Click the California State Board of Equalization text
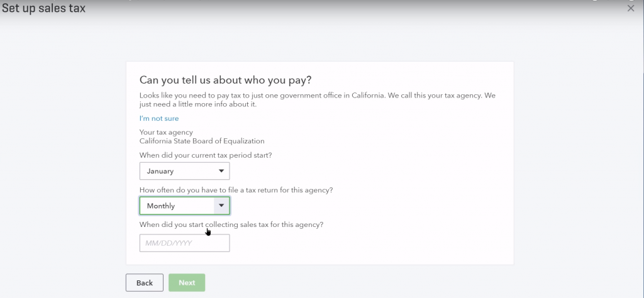Image resolution: width=644 pixels, height=298 pixels. (202, 141)
